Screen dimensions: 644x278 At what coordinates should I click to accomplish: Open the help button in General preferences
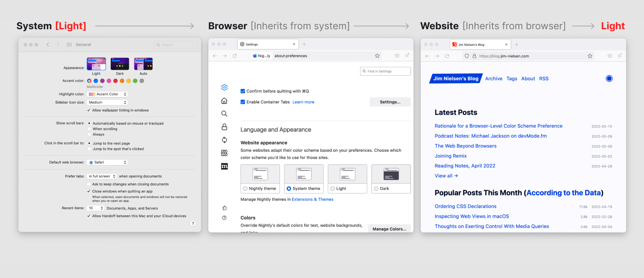coord(193,224)
